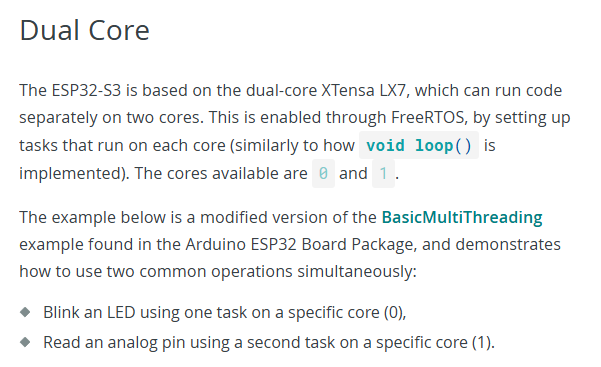The height and width of the screenshot is (367, 601).
Task: Click the word implemented in the paragraph
Action: [74, 174]
